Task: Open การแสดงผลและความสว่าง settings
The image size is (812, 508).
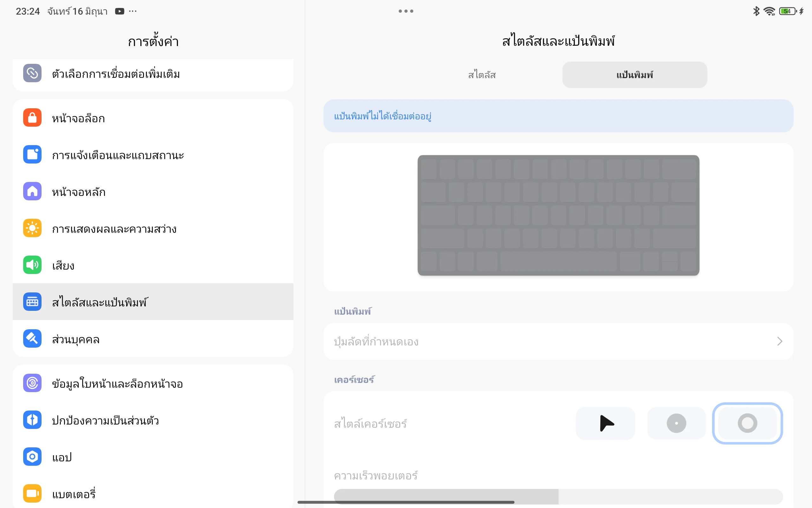Action: tap(153, 228)
